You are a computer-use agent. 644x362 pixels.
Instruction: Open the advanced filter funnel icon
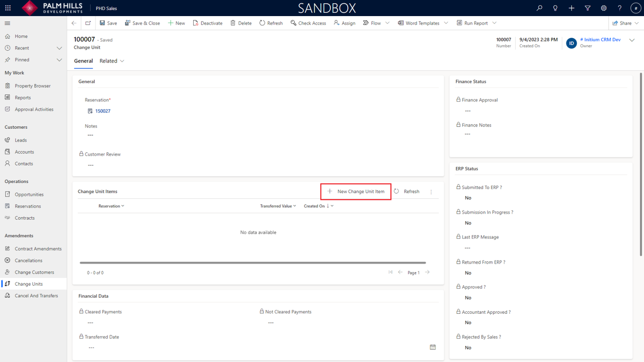[587, 8]
